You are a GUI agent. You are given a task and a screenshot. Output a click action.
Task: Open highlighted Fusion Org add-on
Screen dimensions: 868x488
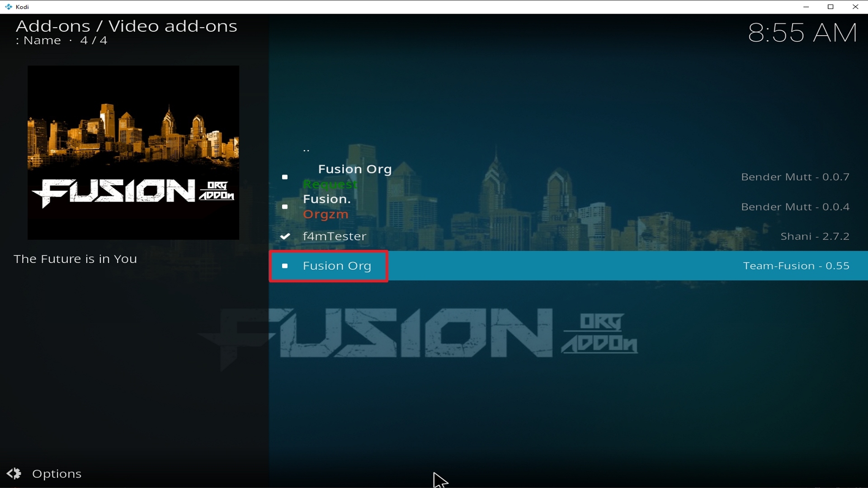pos(568,266)
